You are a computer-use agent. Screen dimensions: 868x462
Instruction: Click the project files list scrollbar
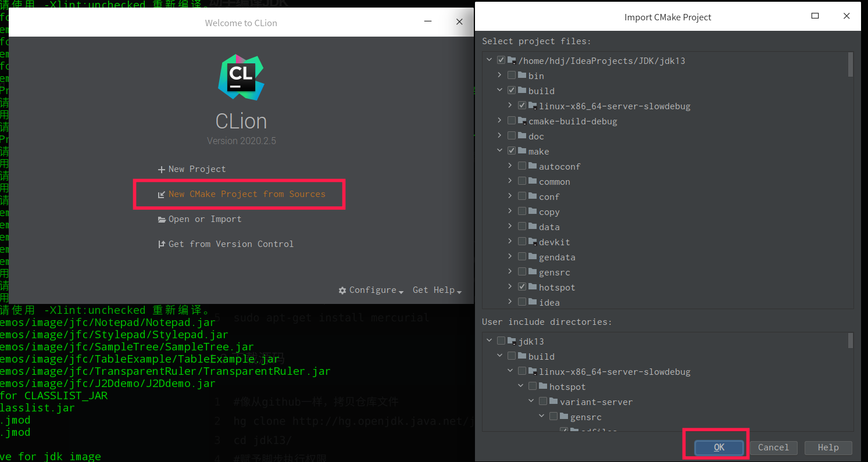851,65
